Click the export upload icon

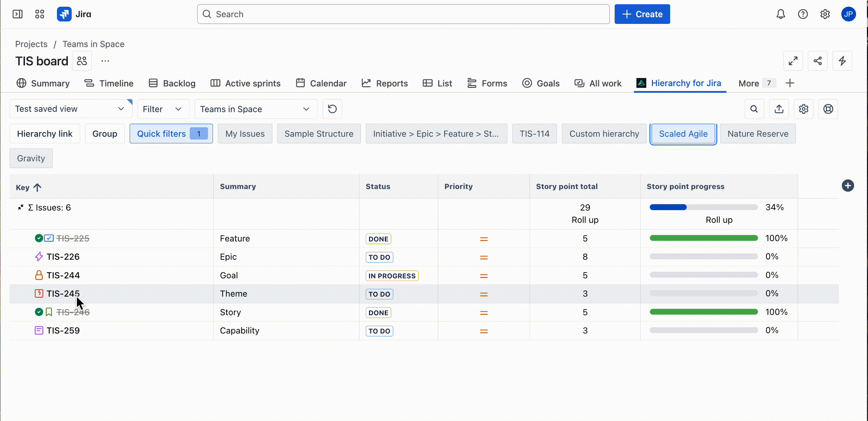[x=779, y=109]
